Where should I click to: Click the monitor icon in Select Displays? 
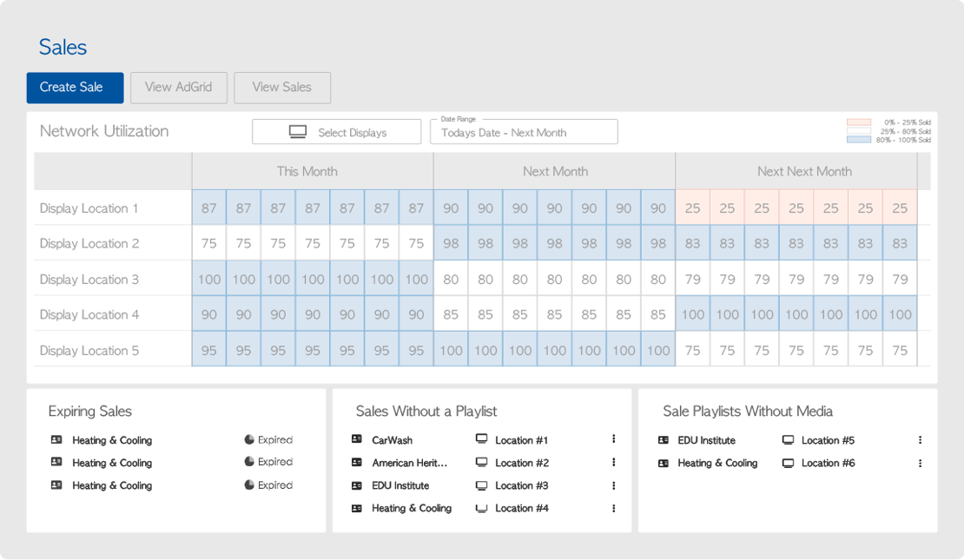[x=298, y=132]
